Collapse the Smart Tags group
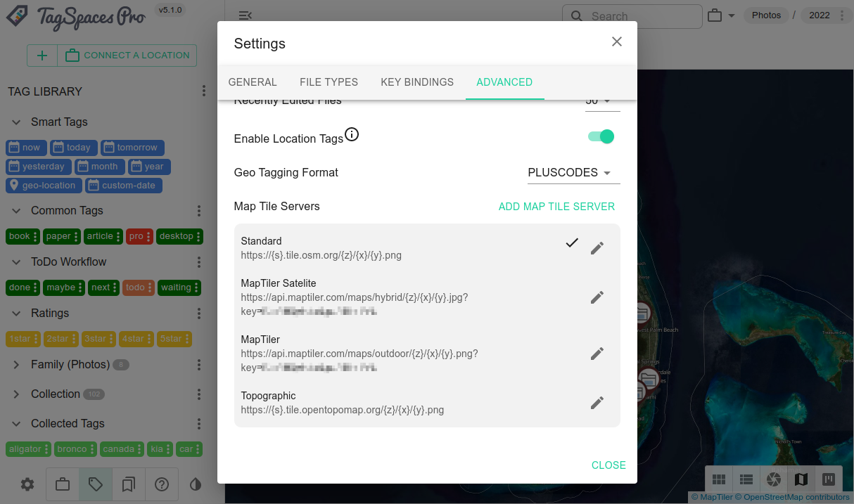Screen dimensions: 854x504 coord(17,122)
